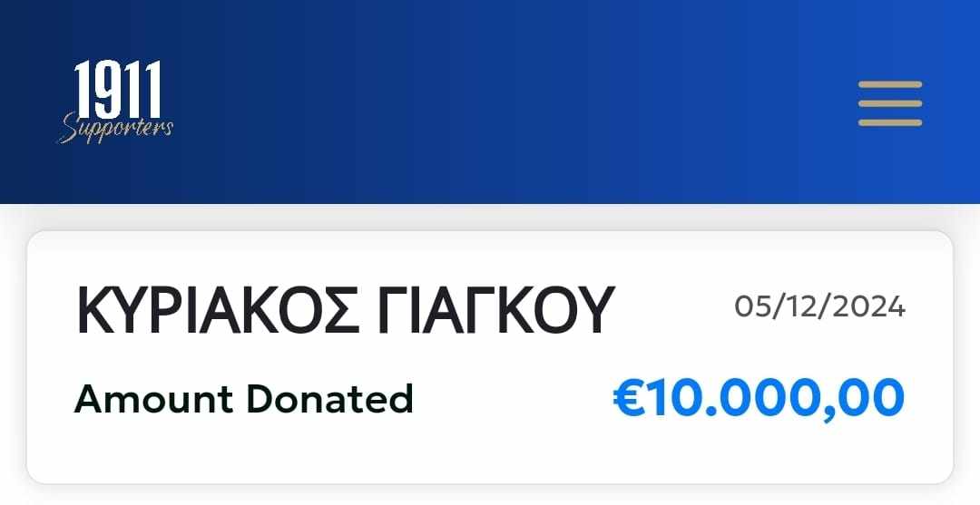
Task: Click the blue header bar's empty area
Action: (500, 102)
